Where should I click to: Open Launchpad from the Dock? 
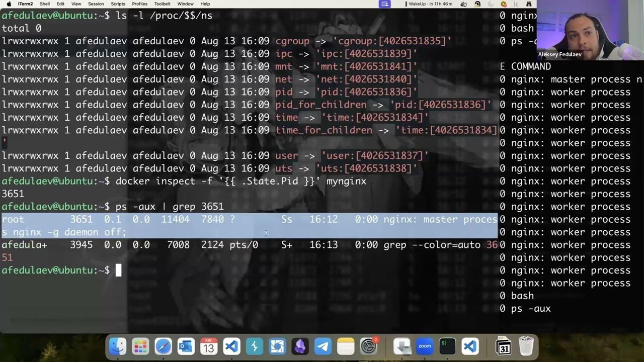click(x=140, y=346)
